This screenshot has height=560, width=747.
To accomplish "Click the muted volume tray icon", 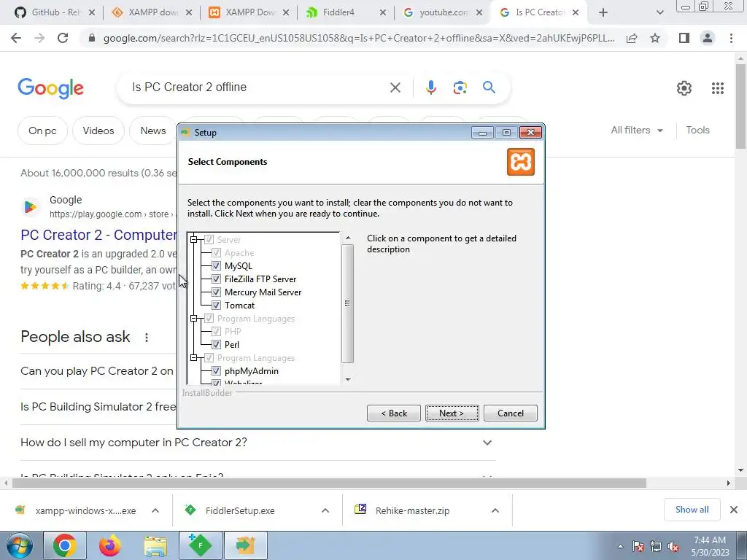I will pos(673,547).
